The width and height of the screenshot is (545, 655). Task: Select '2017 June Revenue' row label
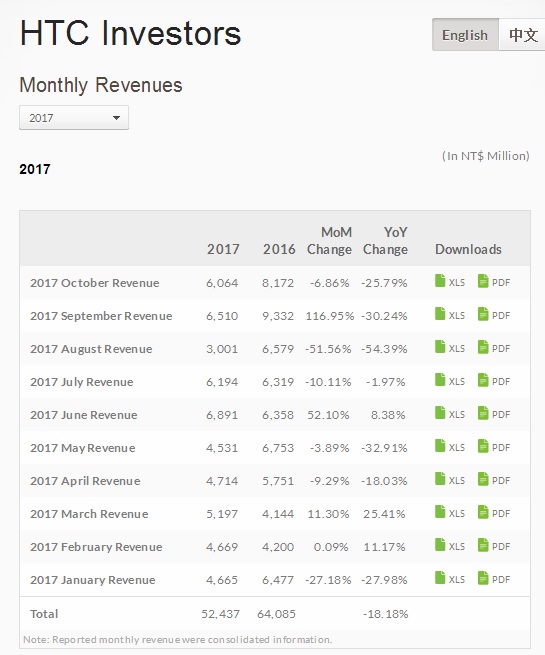(x=84, y=415)
